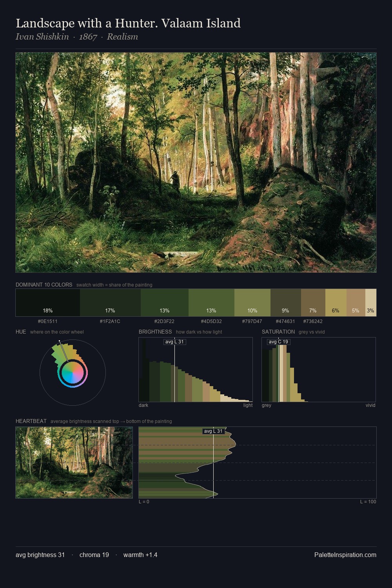Pick the 13% dark green swatch #2D3F22
Image resolution: width=392 pixels, height=588 pixels.
point(165,303)
